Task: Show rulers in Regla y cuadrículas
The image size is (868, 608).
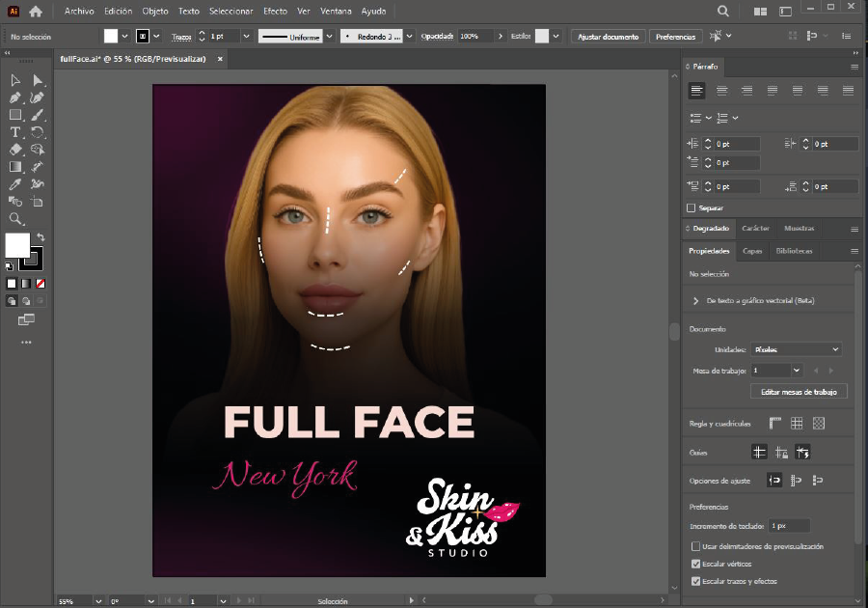Action: coord(775,424)
